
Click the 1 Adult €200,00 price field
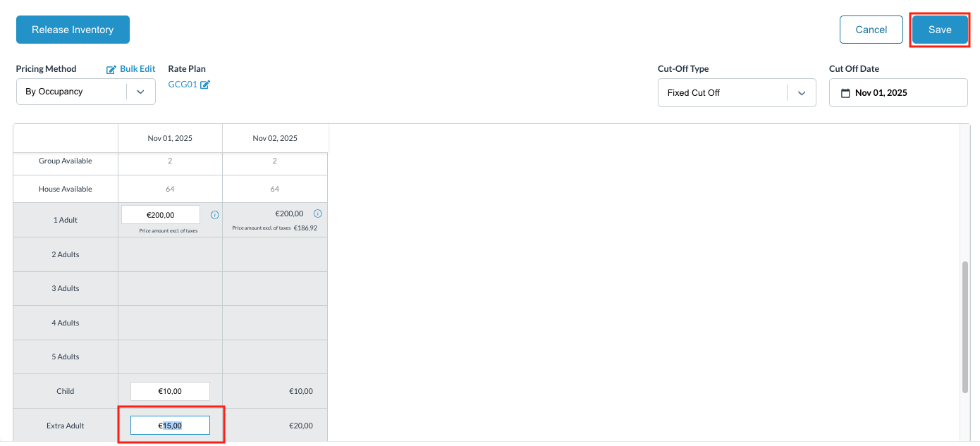(x=160, y=214)
